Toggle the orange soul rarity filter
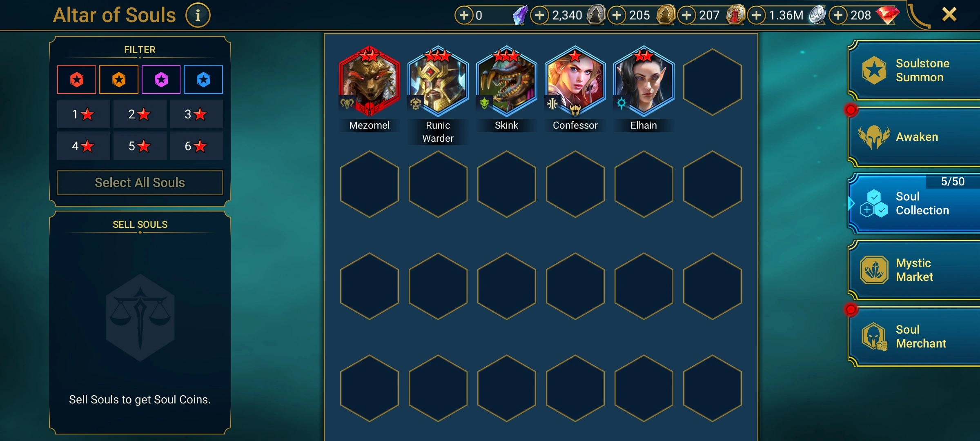Screen dimensions: 980x441 [x=119, y=80]
